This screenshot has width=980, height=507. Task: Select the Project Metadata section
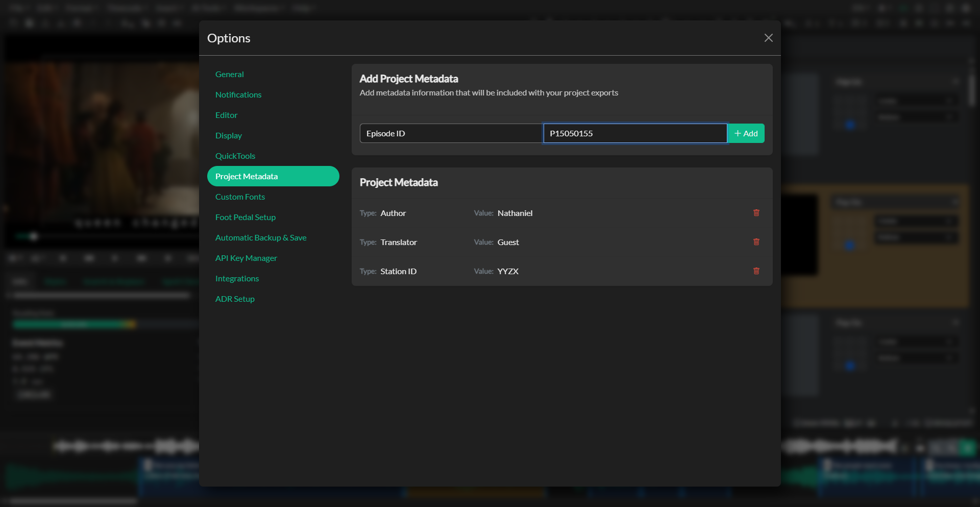click(273, 176)
